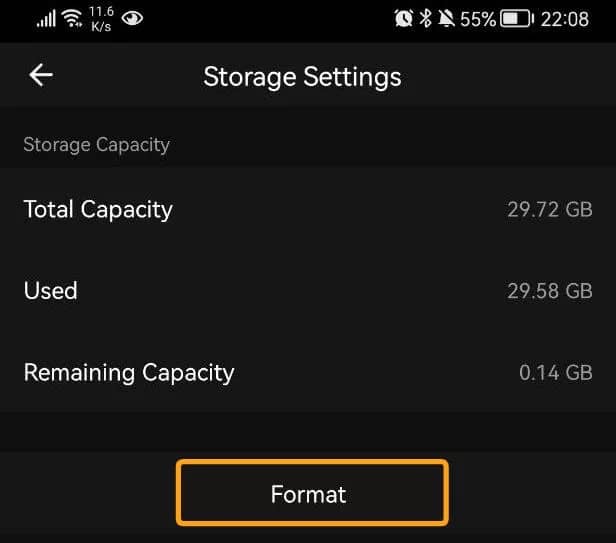Tap the 29.72 GB total value
The height and width of the screenshot is (543, 616).
550,209
